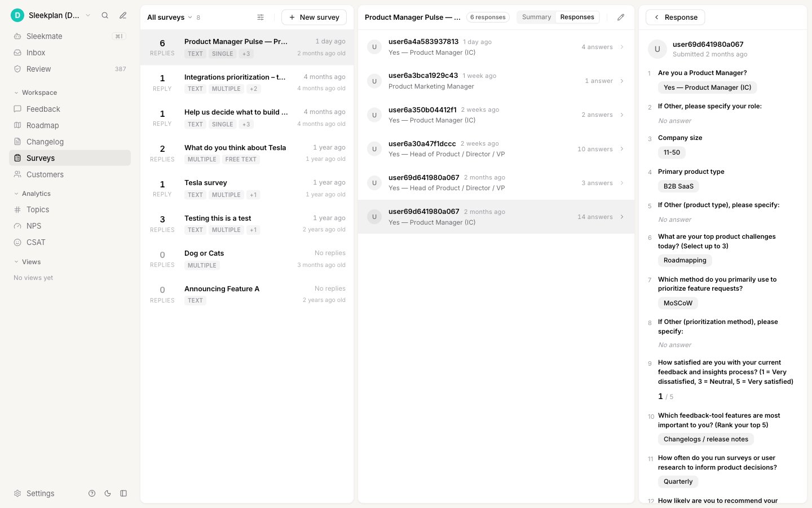Go back using the Response button
The height and width of the screenshot is (508, 812).
[x=675, y=17]
